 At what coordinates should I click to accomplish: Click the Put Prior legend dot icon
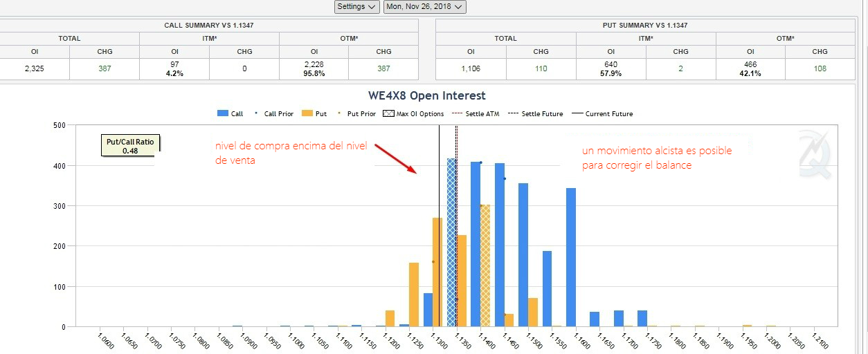340,114
